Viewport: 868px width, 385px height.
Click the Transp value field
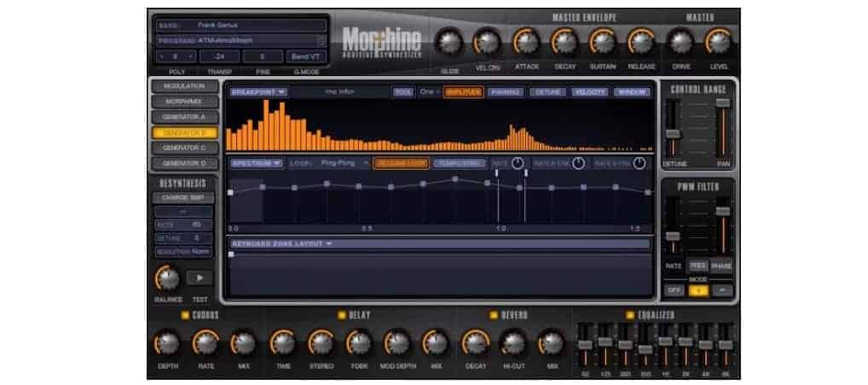220,56
